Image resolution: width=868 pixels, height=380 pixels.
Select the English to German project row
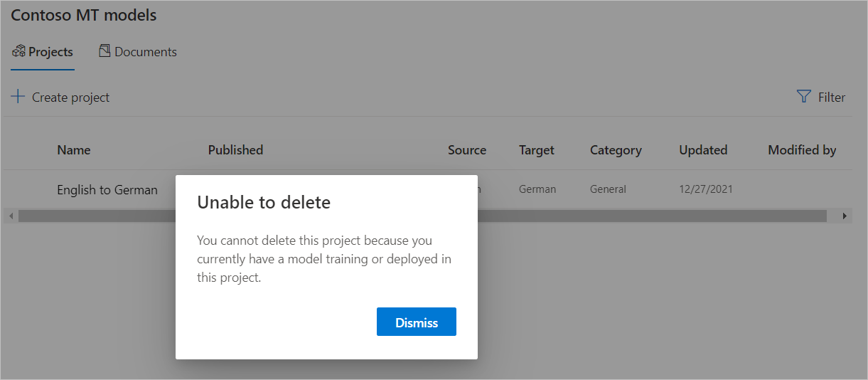pos(107,190)
